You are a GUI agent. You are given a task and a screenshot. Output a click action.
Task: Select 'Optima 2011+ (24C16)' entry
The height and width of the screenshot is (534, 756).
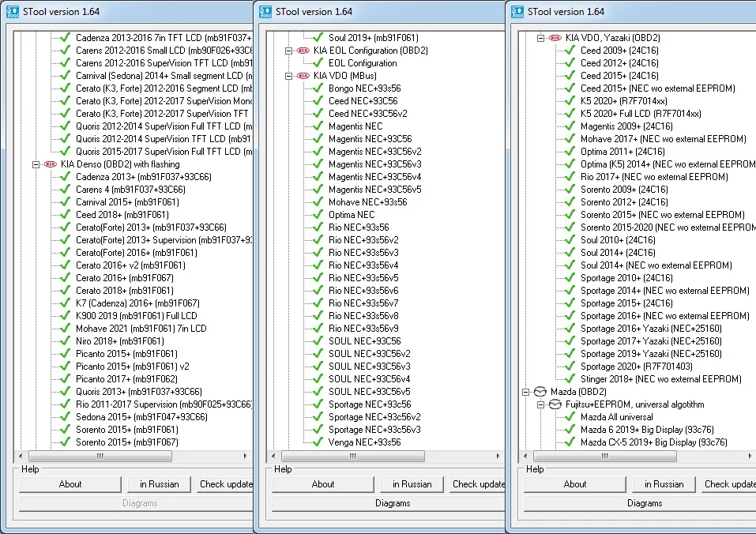point(623,152)
